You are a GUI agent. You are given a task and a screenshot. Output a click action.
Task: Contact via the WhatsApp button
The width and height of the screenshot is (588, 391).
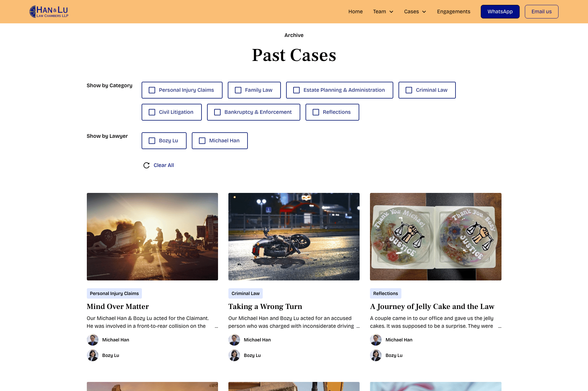[500, 12]
